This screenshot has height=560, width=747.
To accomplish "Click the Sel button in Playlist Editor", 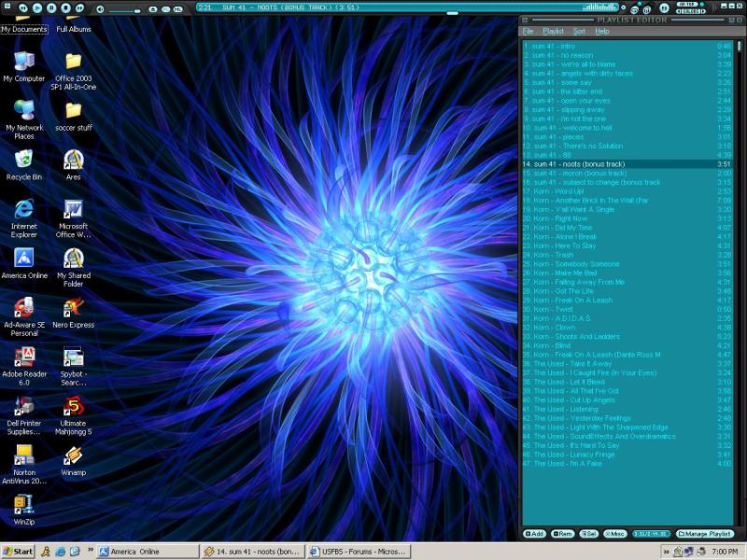I will click(589, 534).
